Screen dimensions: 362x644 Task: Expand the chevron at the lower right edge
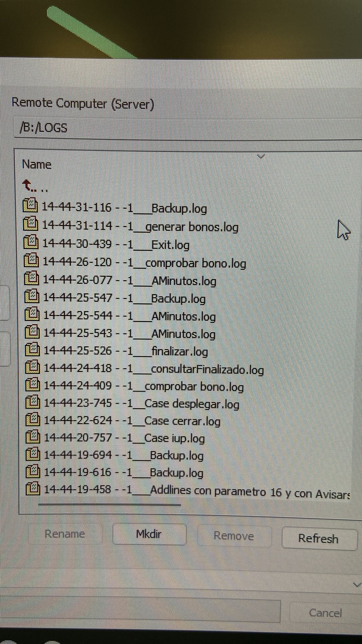(357, 585)
